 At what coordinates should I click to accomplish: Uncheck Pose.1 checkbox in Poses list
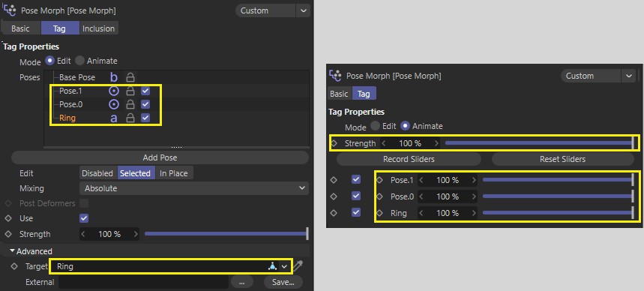145,91
